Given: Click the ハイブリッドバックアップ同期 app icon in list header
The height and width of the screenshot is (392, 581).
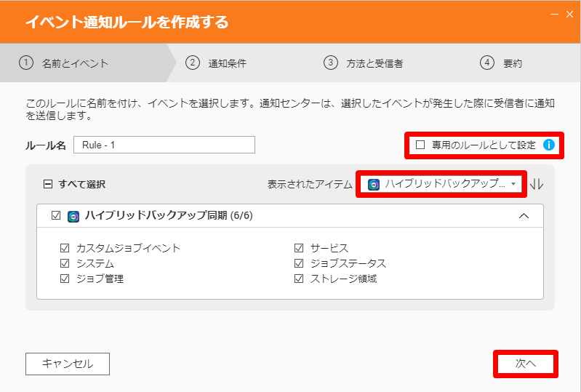Looking at the screenshot, I should pos(73,217).
